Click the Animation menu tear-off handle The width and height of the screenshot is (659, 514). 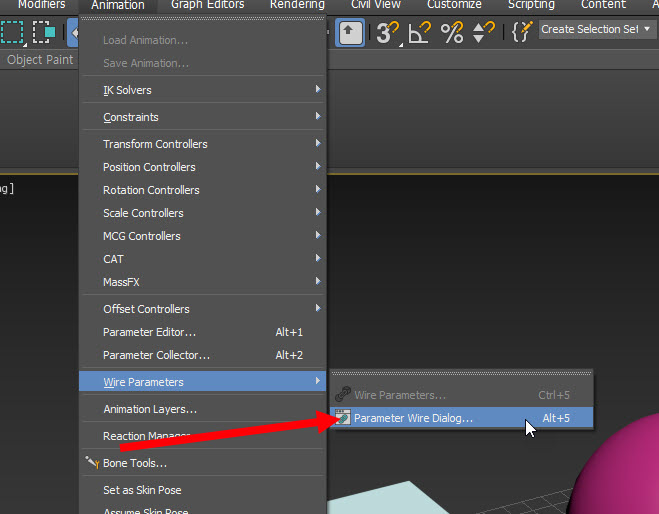[203, 18]
